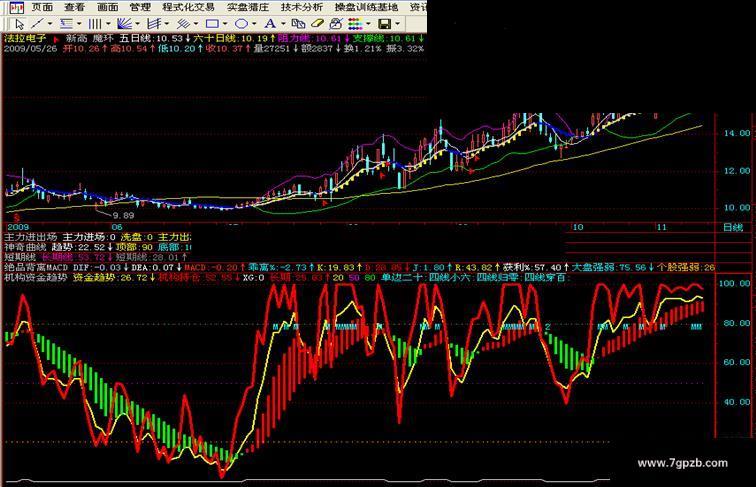Click the 五日线:10.53 value
The height and width of the screenshot is (487, 756).
[x=151, y=38]
